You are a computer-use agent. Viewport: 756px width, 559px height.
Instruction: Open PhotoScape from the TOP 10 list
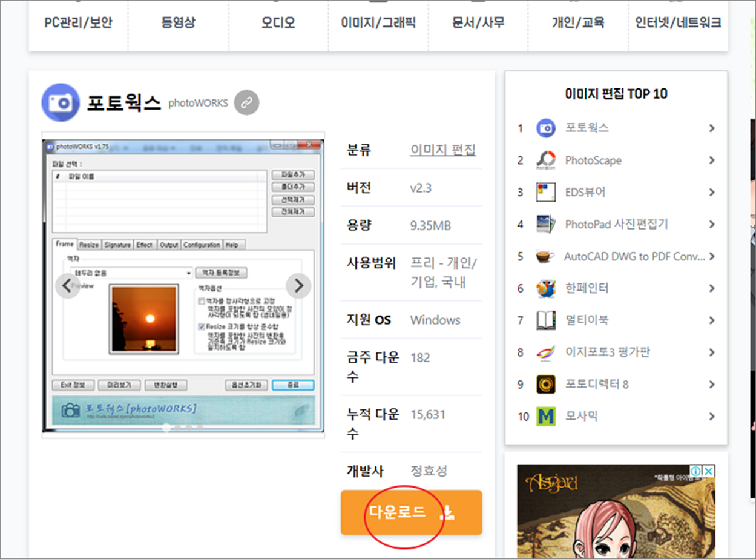click(x=593, y=160)
